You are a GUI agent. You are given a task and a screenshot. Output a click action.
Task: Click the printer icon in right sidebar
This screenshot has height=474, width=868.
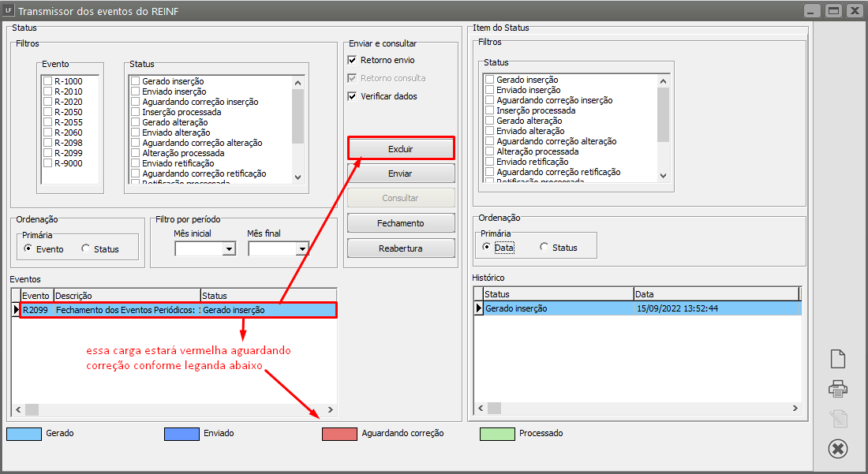click(837, 388)
